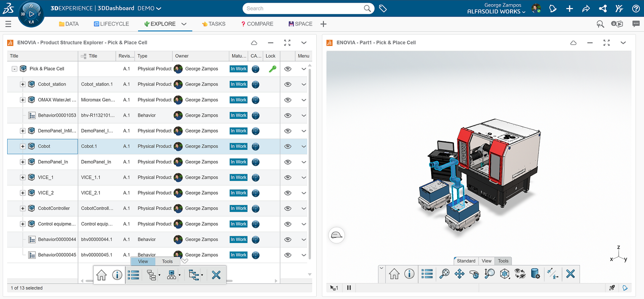Image resolution: width=644 pixels, height=299 pixels.
Task: Toggle visibility eye for VICE_2 row
Action: (288, 193)
